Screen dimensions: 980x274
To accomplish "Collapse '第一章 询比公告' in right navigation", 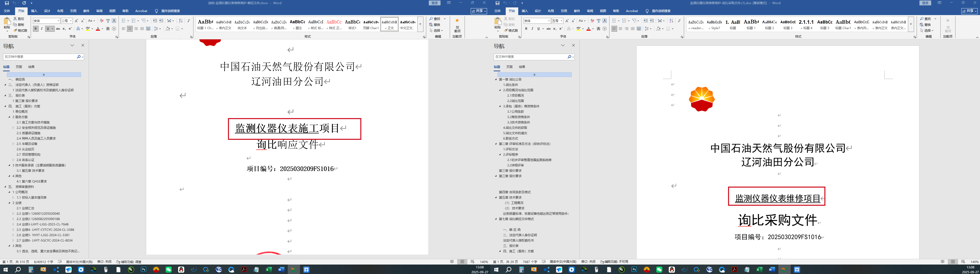I will 496,79.
